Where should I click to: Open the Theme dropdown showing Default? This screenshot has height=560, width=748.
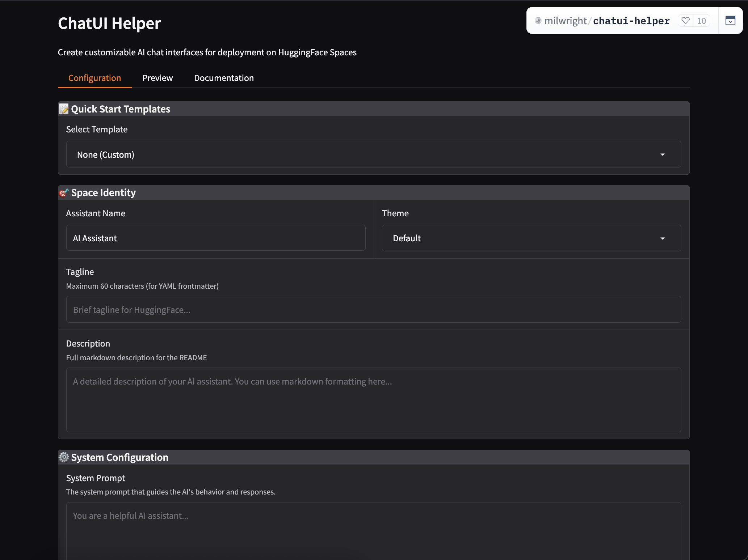(530, 238)
